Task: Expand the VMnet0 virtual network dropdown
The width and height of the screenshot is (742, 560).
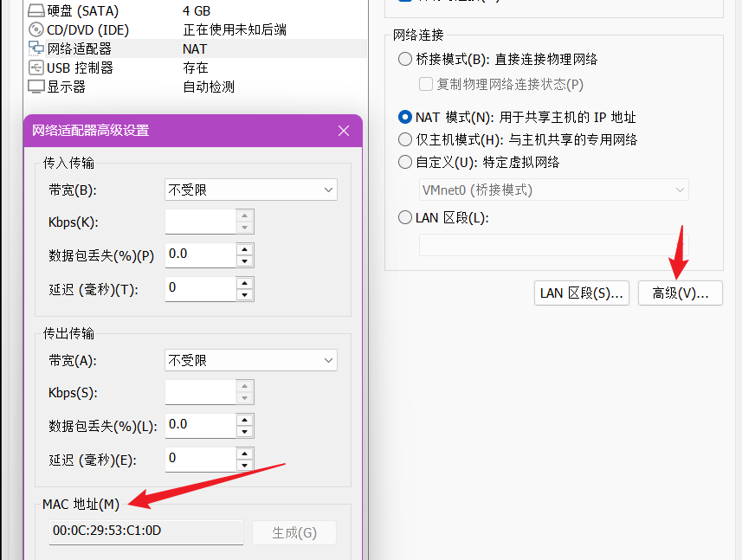Action: [554, 190]
